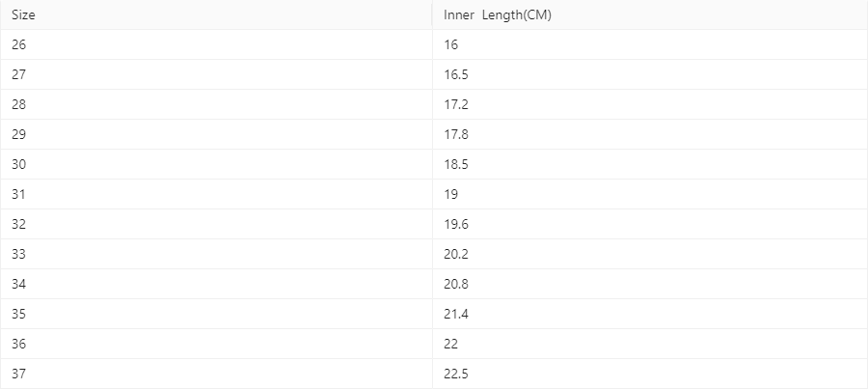Select the size 29 cell
This screenshot has height=389, width=868.
[19, 135]
